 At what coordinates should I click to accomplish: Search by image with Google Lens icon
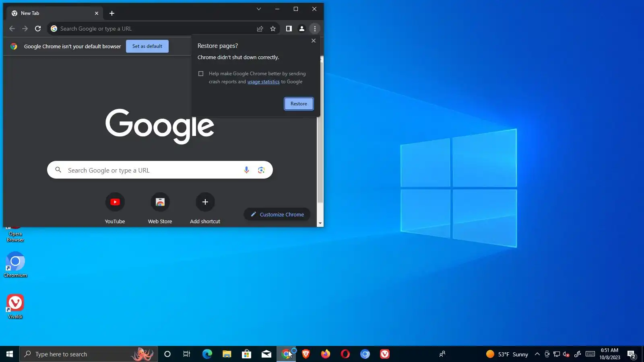point(261,170)
